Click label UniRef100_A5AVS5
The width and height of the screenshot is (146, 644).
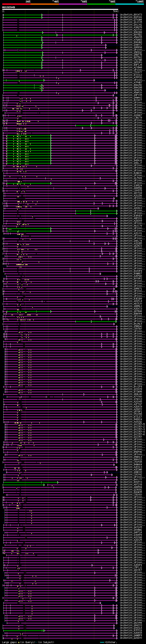(131, 37)
